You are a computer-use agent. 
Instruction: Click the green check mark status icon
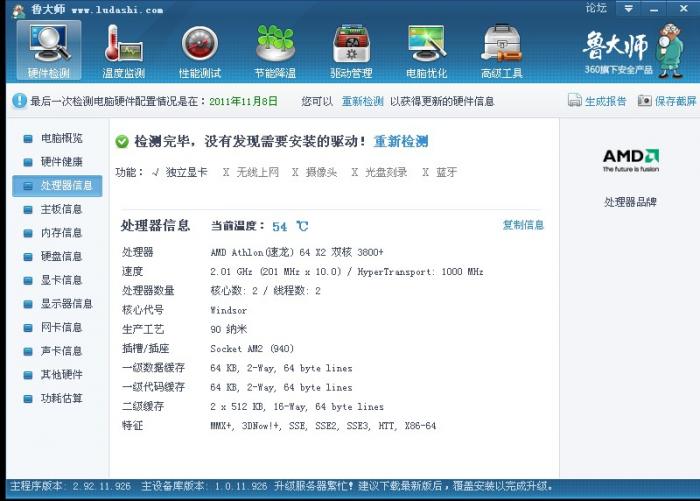121,142
